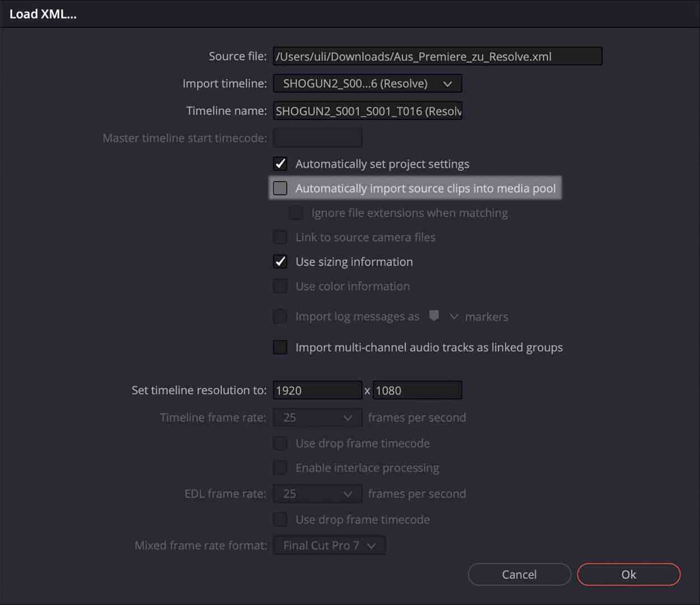
Task: Expand the marker color selector chevron
Action: 454,317
